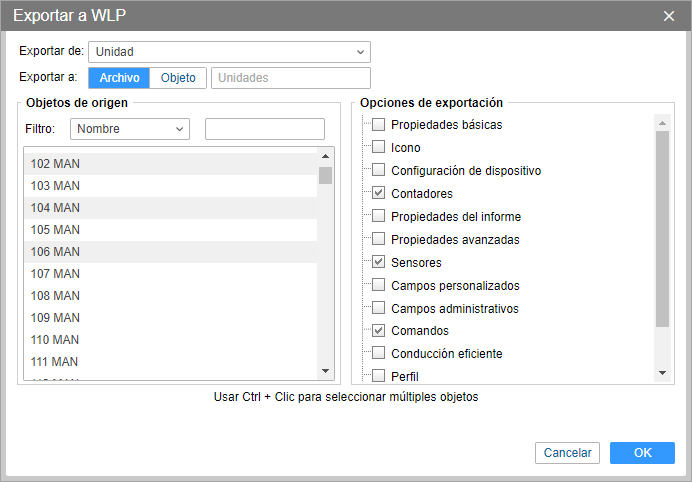Switch to the Archivo export tab
The image size is (692, 482).
(x=119, y=78)
